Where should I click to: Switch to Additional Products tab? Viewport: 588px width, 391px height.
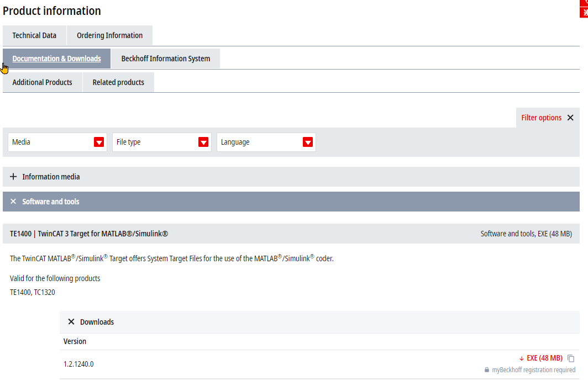click(43, 82)
